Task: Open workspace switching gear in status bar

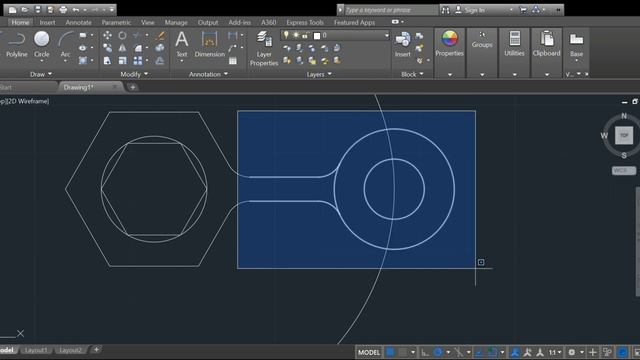Action: coord(572,352)
